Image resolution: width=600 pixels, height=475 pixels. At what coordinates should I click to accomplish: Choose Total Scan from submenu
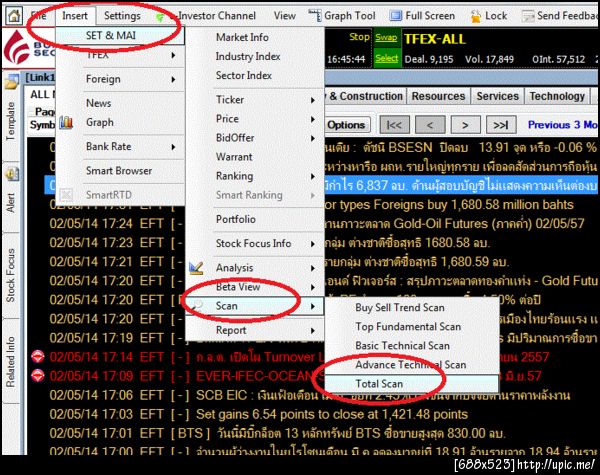(x=411, y=384)
